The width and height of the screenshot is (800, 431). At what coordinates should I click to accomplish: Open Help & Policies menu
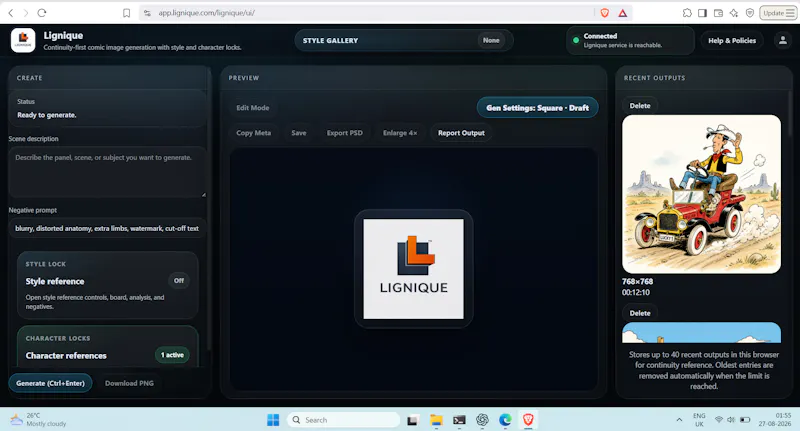pyautogui.click(x=732, y=40)
